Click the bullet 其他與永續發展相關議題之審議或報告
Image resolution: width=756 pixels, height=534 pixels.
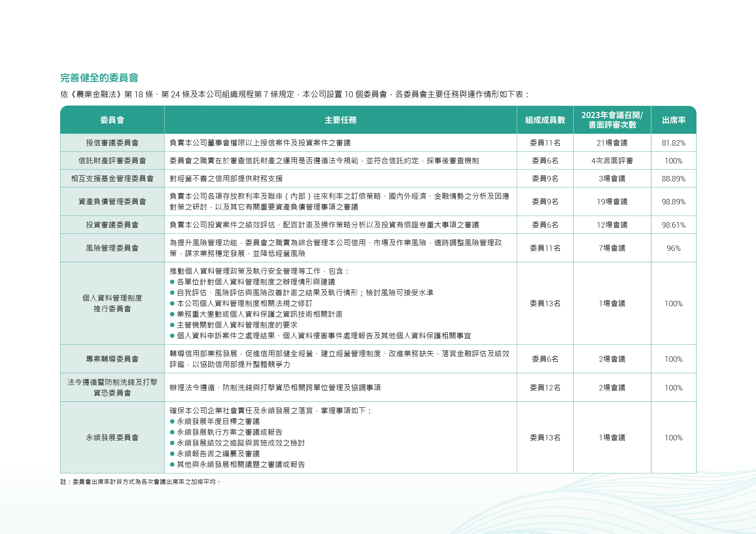click(x=237, y=465)
